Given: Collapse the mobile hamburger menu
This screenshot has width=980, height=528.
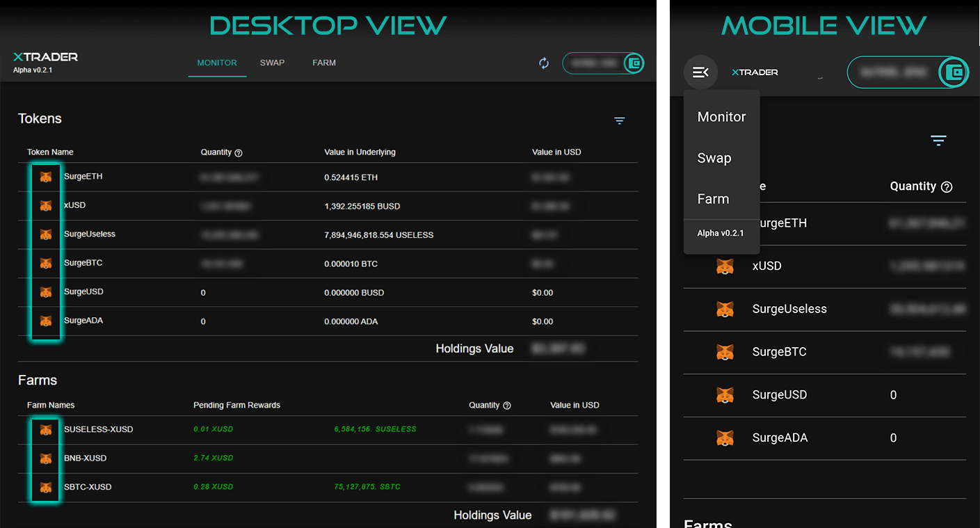Looking at the screenshot, I should 700,72.
